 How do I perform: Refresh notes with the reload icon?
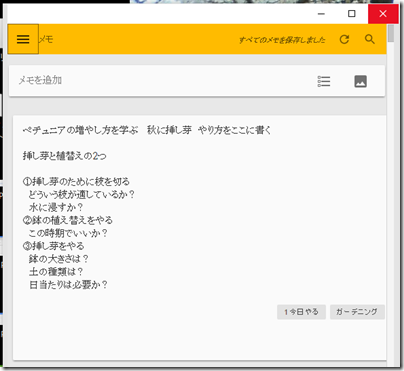[344, 39]
